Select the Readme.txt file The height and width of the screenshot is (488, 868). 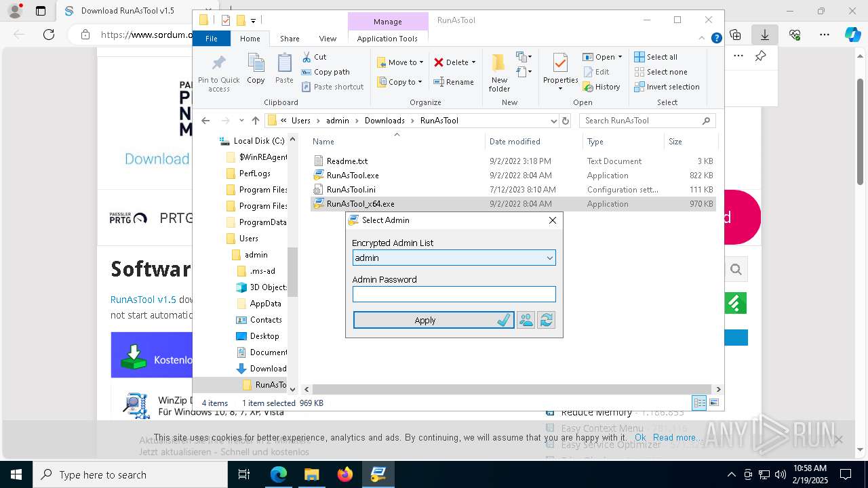pyautogui.click(x=347, y=161)
